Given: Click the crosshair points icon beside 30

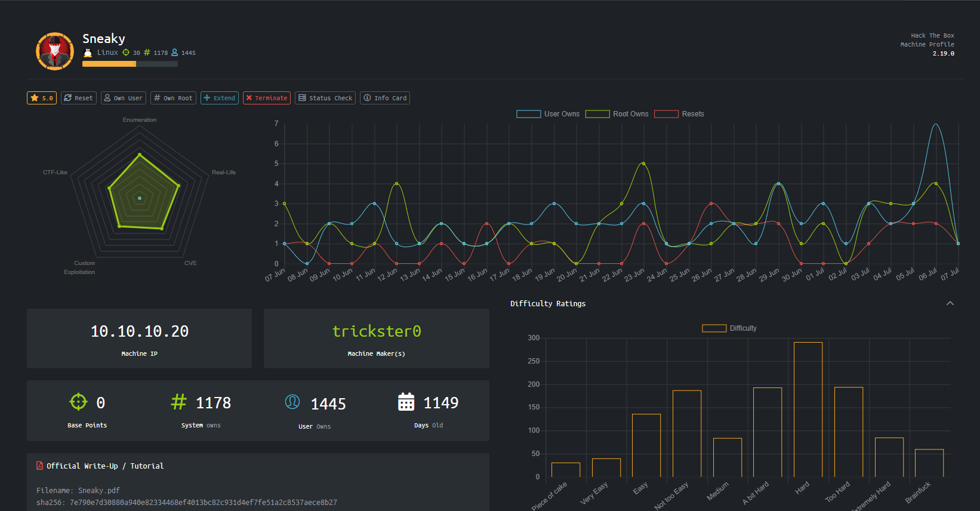Looking at the screenshot, I should (126, 53).
